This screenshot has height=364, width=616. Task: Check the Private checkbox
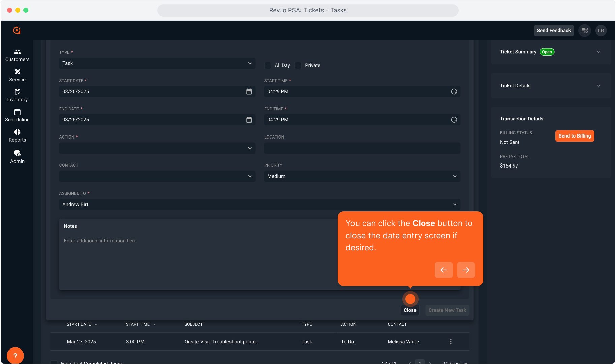(x=298, y=65)
